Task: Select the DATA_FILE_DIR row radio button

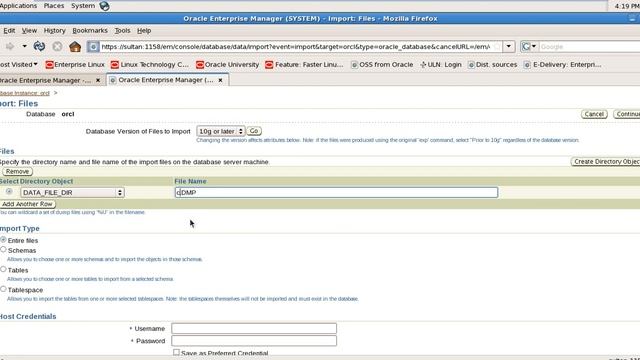Action: 9,191
